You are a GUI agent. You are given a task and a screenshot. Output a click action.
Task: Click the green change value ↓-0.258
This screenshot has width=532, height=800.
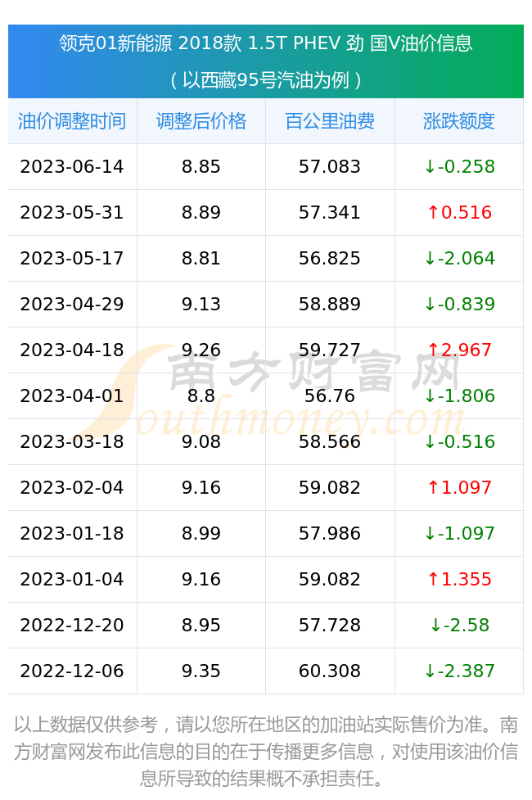click(459, 166)
